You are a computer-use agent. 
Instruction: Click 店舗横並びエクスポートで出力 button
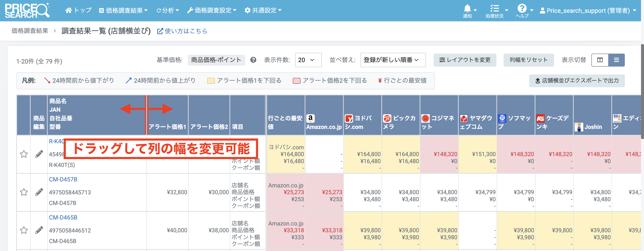[x=577, y=81]
